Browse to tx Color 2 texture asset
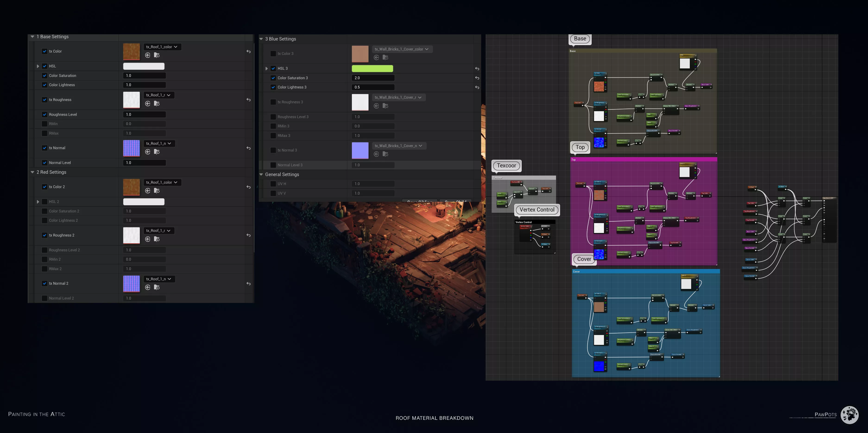 [157, 191]
